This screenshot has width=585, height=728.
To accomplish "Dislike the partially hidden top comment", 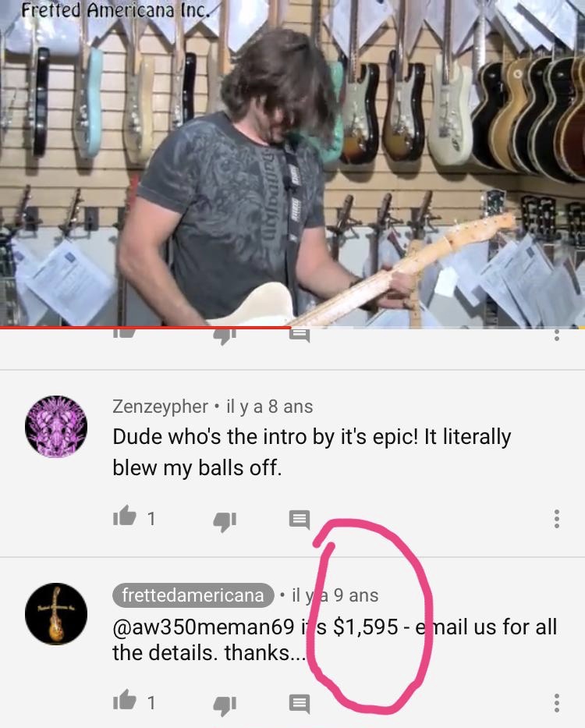I will [x=225, y=336].
